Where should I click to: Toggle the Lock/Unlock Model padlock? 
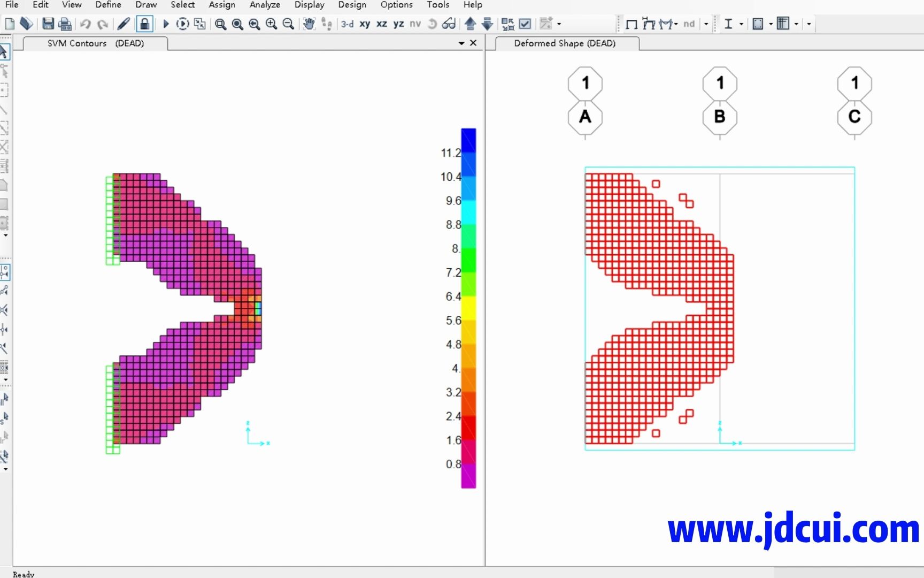tap(144, 24)
